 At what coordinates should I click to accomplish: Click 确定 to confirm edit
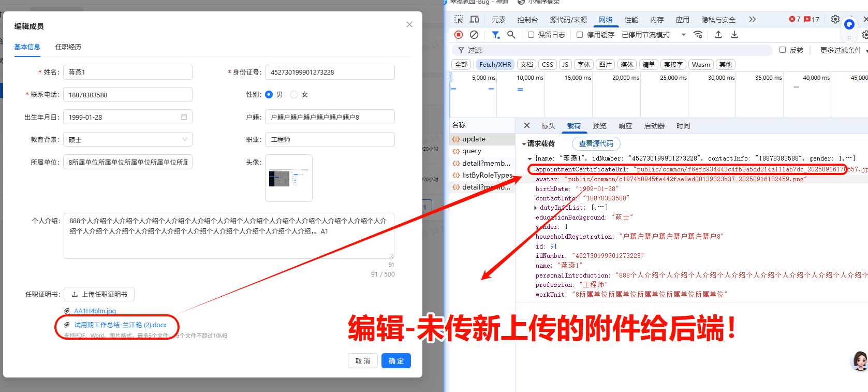[396, 361]
